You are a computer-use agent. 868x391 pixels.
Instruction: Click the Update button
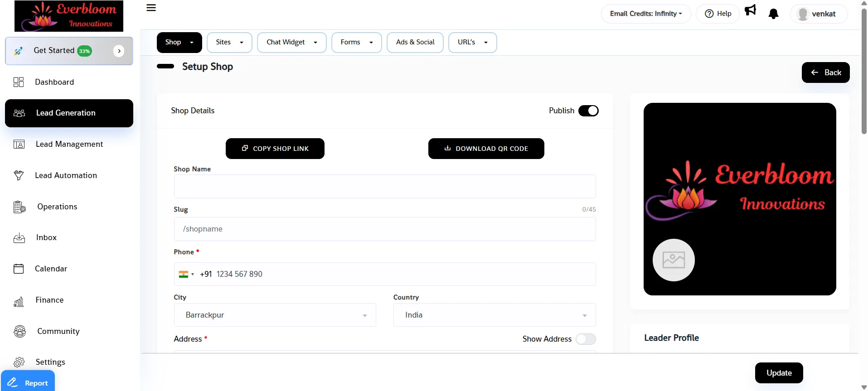point(779,373)
